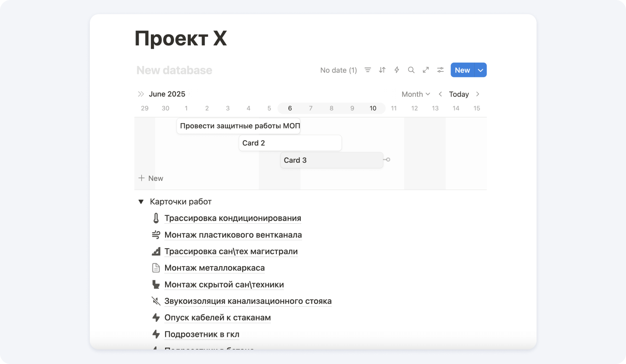Click the sort arrows icon
This screenshot has height=364, width=626.
tap(382, 70)
